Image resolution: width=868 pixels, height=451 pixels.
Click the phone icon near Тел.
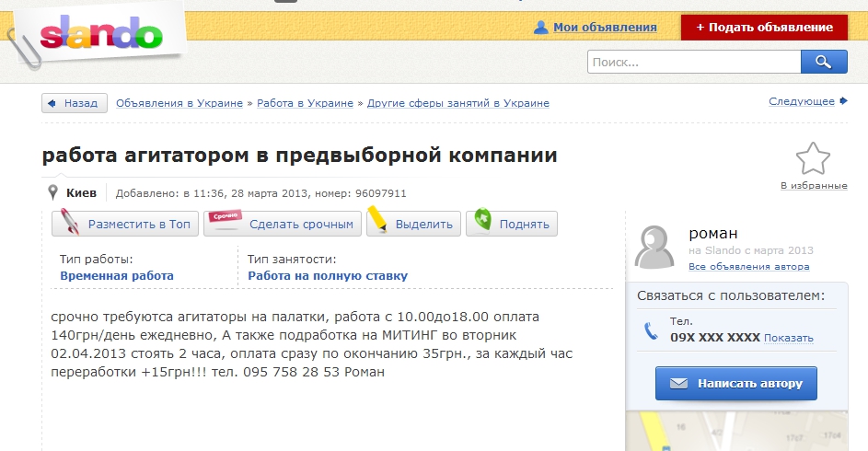(651, 330)
